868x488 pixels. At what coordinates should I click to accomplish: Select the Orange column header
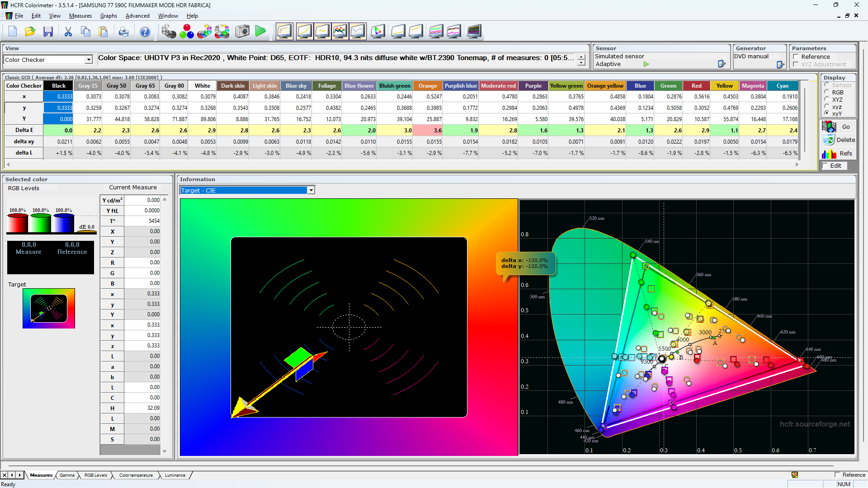click(428, 86)
